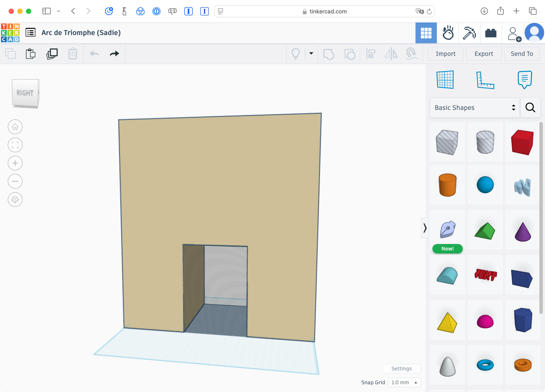Open the Send To menu
The image size is (545, 392).
522,54
